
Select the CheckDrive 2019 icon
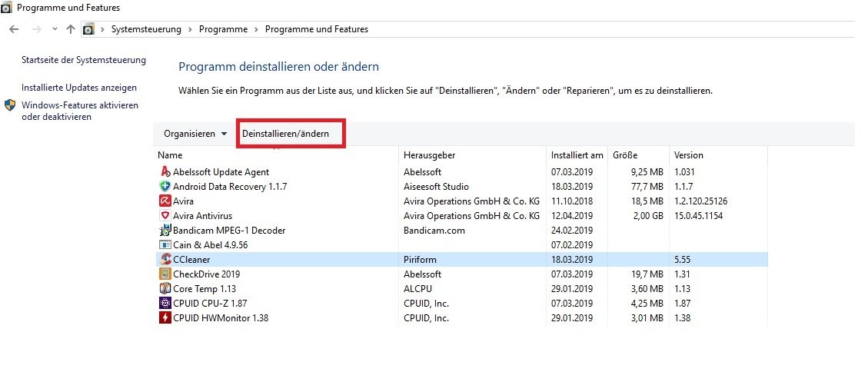click(x=165, y=274)
